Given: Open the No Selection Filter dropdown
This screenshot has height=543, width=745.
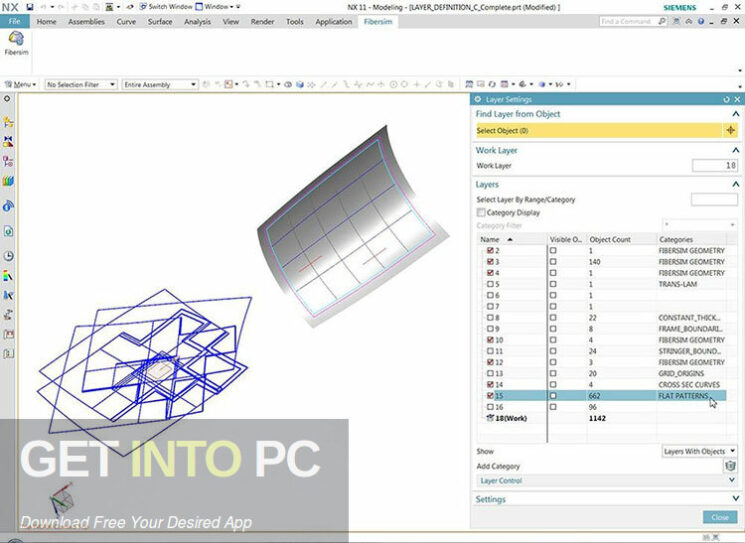Looking at the screenshot, I should point(80,85).
